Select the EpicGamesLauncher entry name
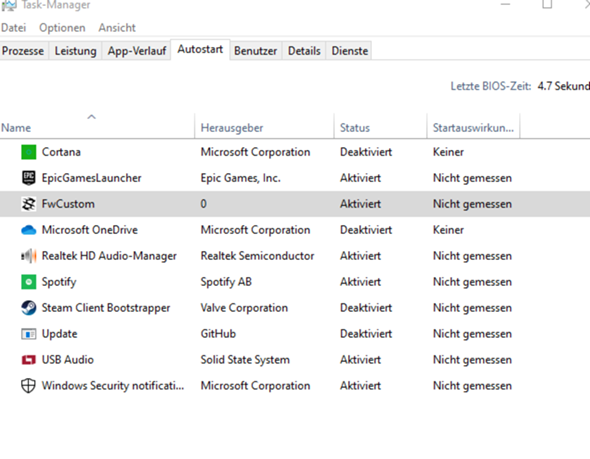Screen dimensions: 590x459 click(91, 178)
